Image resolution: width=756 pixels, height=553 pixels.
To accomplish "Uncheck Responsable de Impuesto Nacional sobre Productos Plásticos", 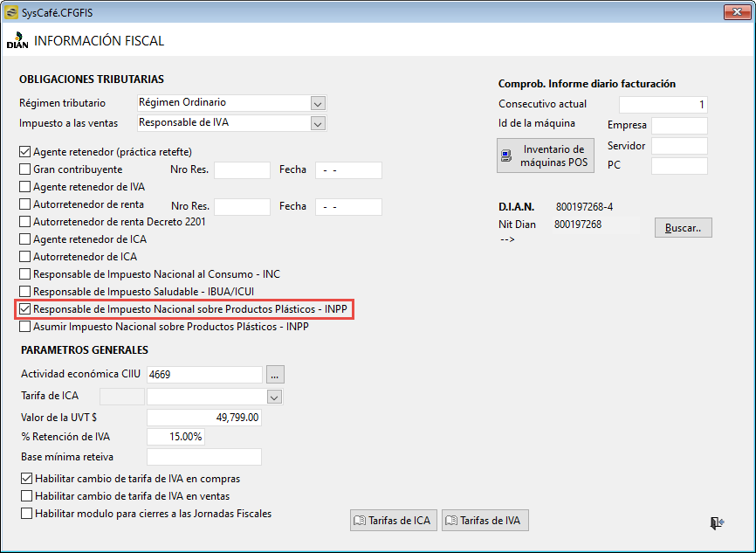I will coord(24,309).
